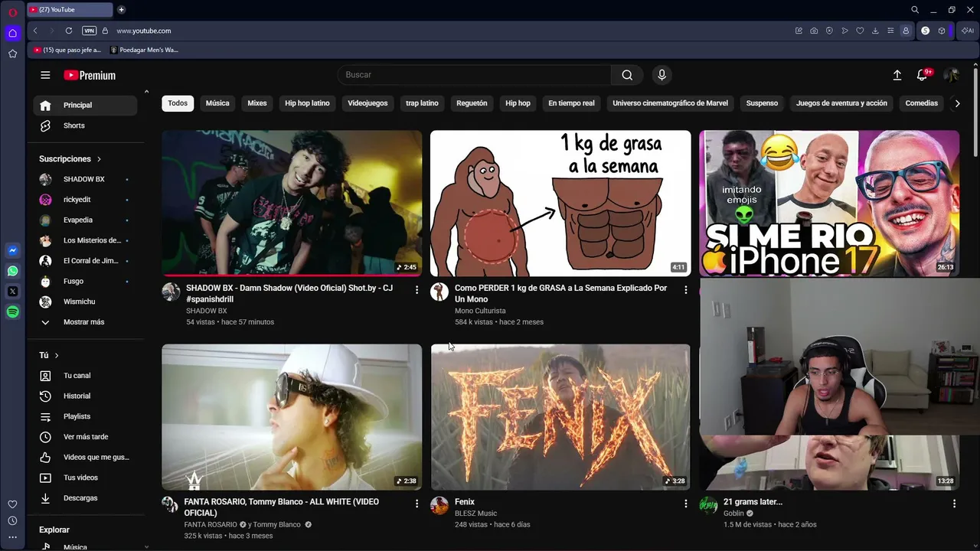Open the ad blocker shield icon
This screenshot has width=980, height=551.
(x=829, y=31)
